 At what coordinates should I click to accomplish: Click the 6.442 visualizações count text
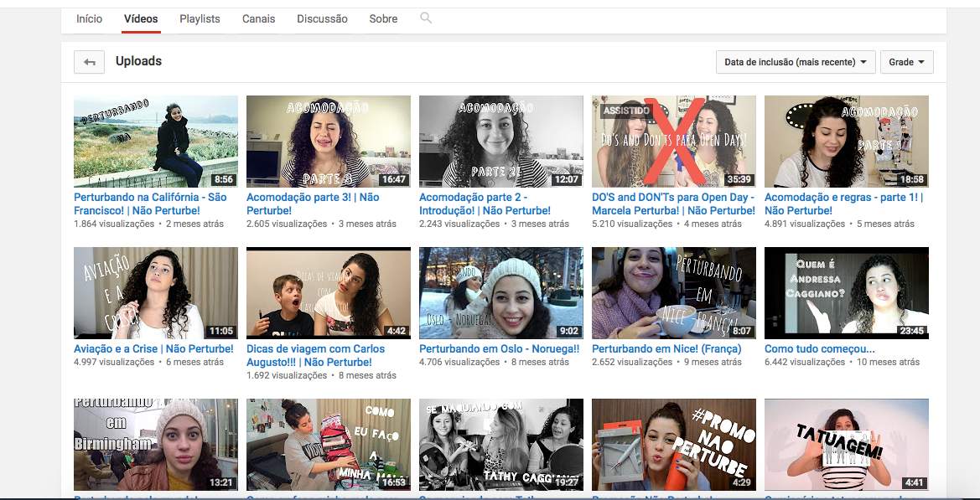[805, 362]
